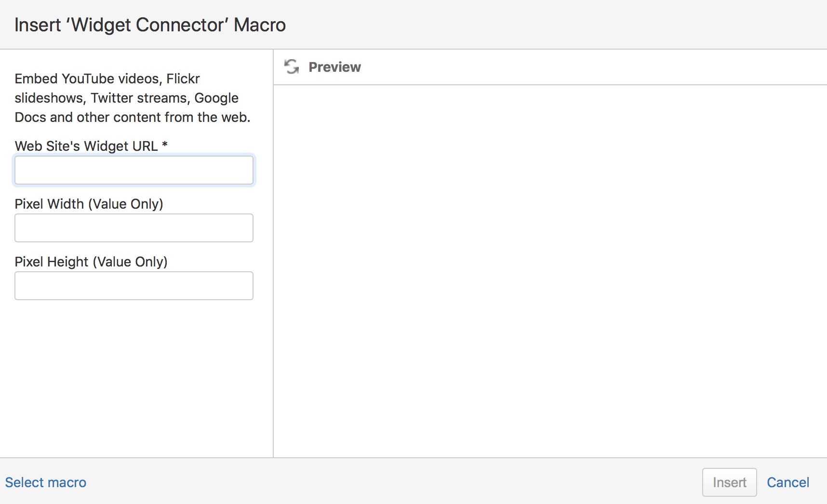Open the Select macro link
Image resolution: width=827 pixels, height=504 pixels.
[46, 482]
